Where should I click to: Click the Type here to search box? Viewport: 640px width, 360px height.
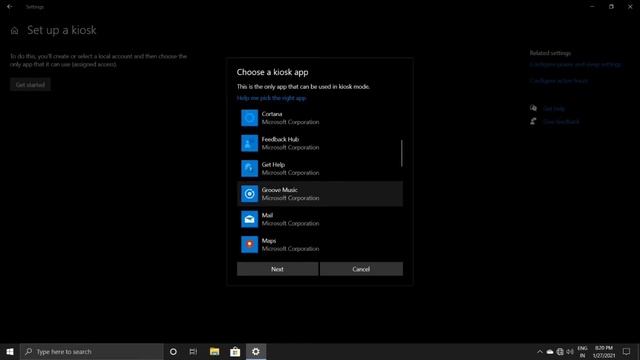[92, 351]
